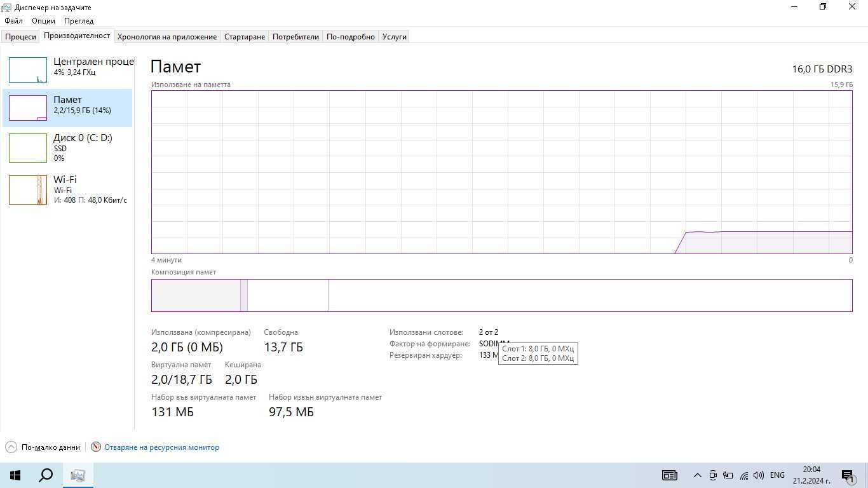Open the Wi-Fi network tray icon
This screenshot has height=488, width=868.
(743, 475)
